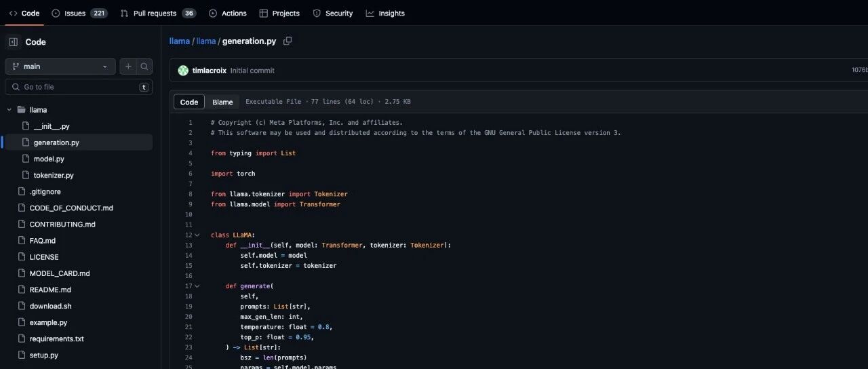Open the Code tab
Image resolution: width=868 pixels, height=369 pixels.
(x=24, y=13)
